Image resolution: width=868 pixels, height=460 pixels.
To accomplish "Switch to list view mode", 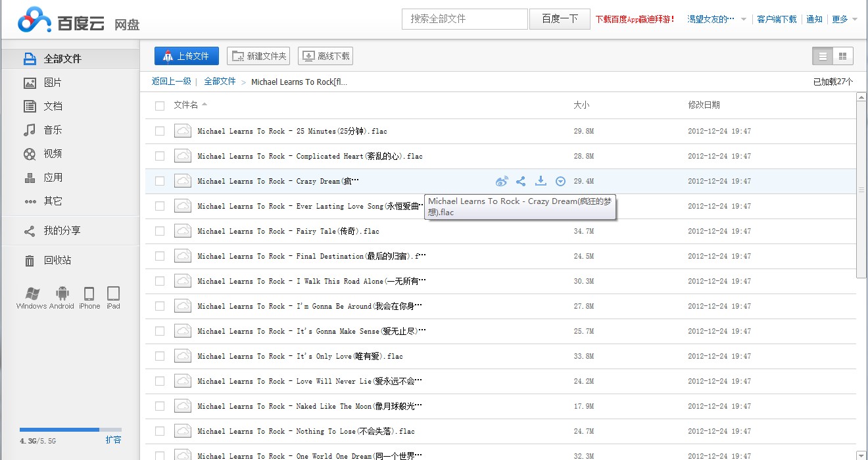I will (823, 57).
